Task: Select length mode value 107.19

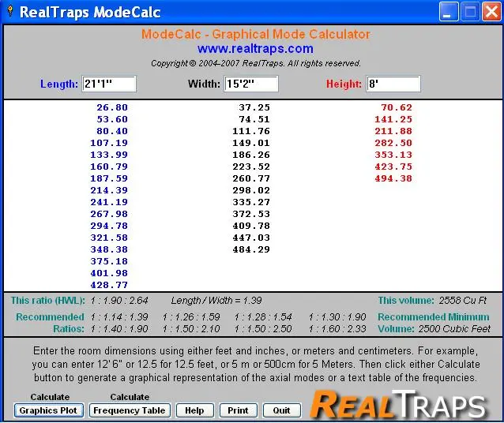Action: pyautogui.click(x=109, y=143)
